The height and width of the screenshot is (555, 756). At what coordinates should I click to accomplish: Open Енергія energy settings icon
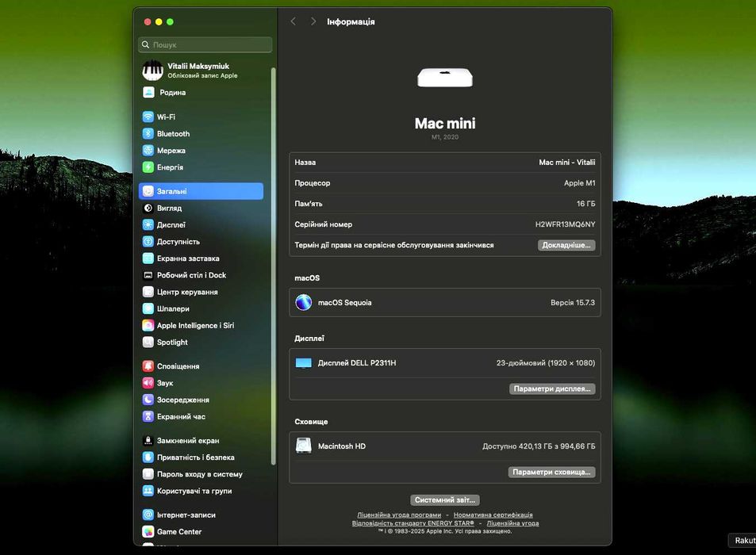148,167
